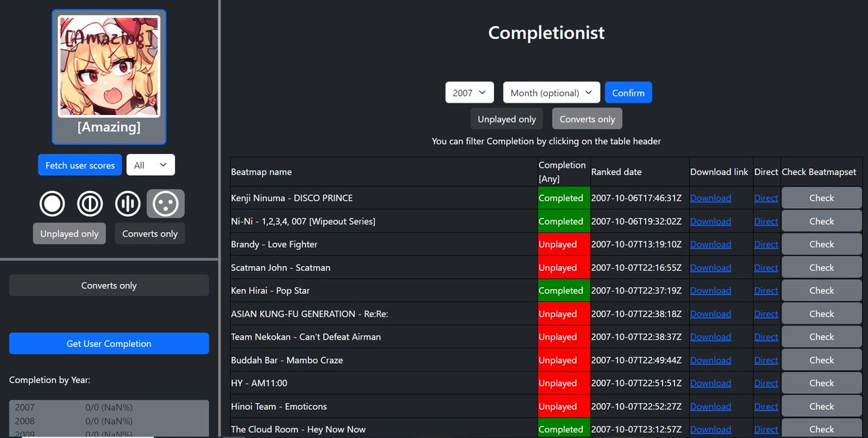Open Direct link for Can't Defeat Airman
Image resolution: width=868 pixels, height=438 pixels.
click(766, 337)
